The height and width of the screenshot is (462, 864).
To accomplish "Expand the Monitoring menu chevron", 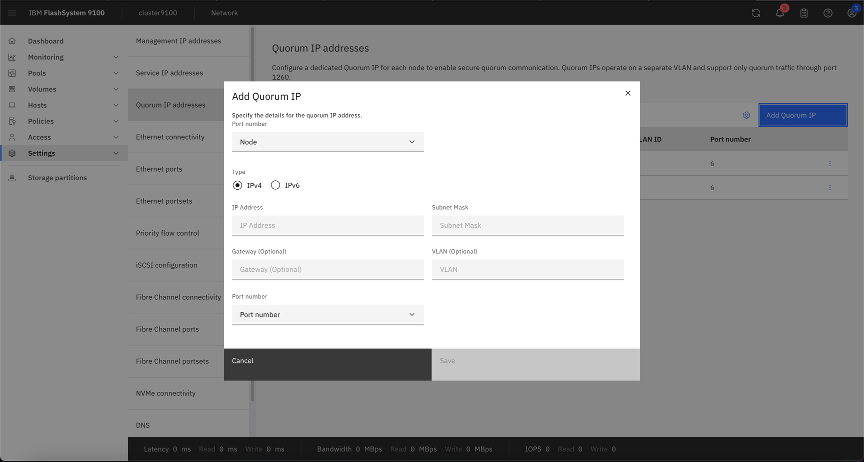I will pyautogui.click(x=116, y=57).
